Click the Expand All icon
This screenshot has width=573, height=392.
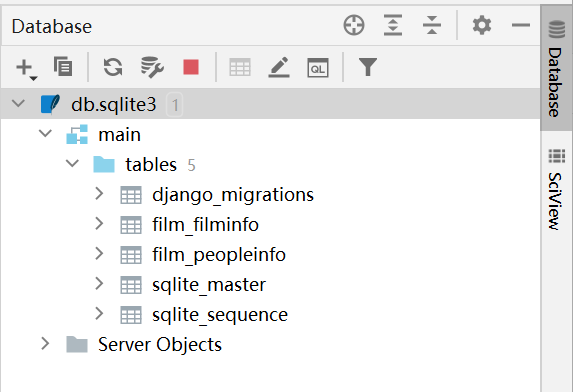tap(393, 25)
